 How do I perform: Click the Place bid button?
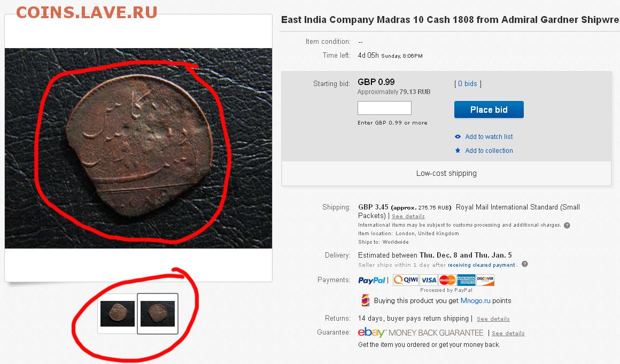[489, 110]
